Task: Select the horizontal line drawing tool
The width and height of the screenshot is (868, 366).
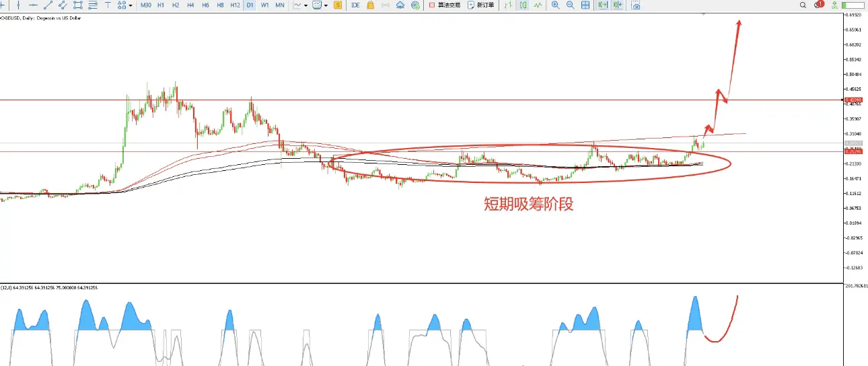Action: [x=33, y=5]
